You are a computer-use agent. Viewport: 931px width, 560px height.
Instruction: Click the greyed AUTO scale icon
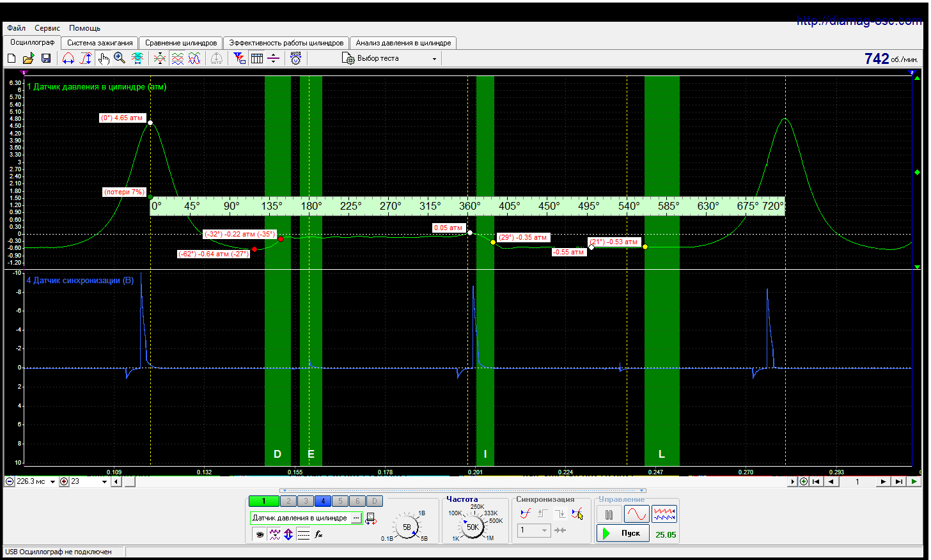tap(217, 58)
